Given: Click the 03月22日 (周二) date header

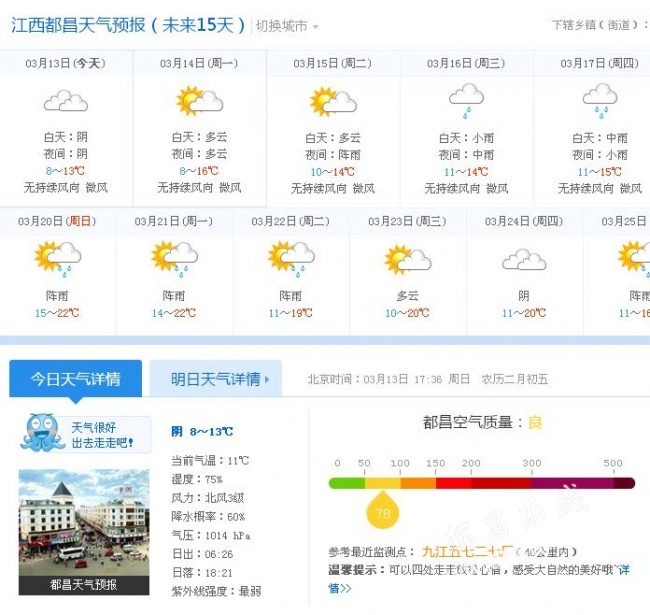Looking at the screenshot, I should click(x=291, y=221).
